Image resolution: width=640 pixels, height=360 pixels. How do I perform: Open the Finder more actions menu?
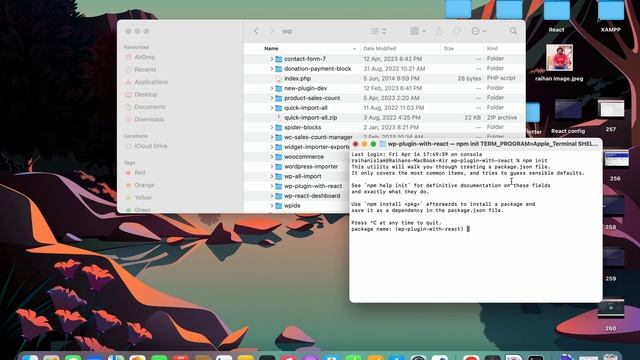[478, 31]
